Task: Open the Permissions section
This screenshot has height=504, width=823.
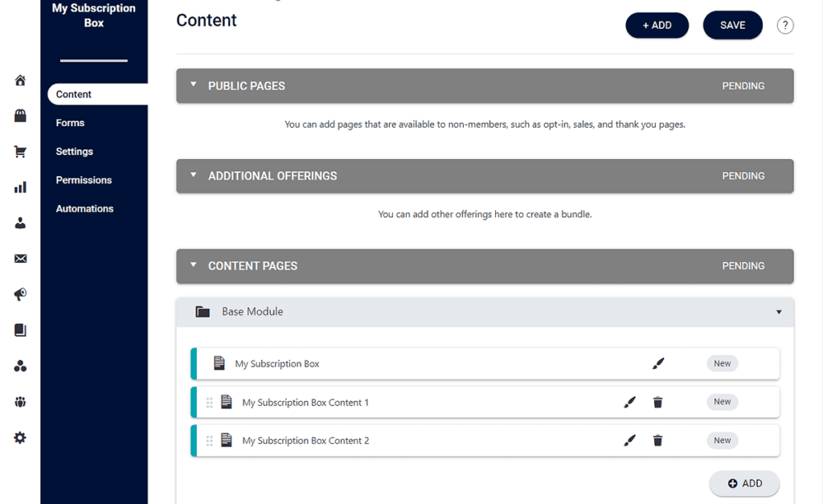Action: [84, 179]
